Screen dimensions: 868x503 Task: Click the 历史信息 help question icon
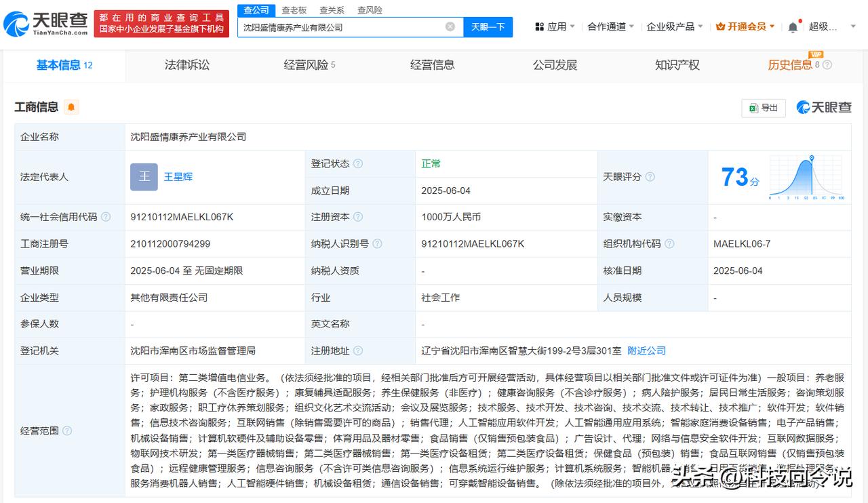pyautogui.click(x=827, y=65)
